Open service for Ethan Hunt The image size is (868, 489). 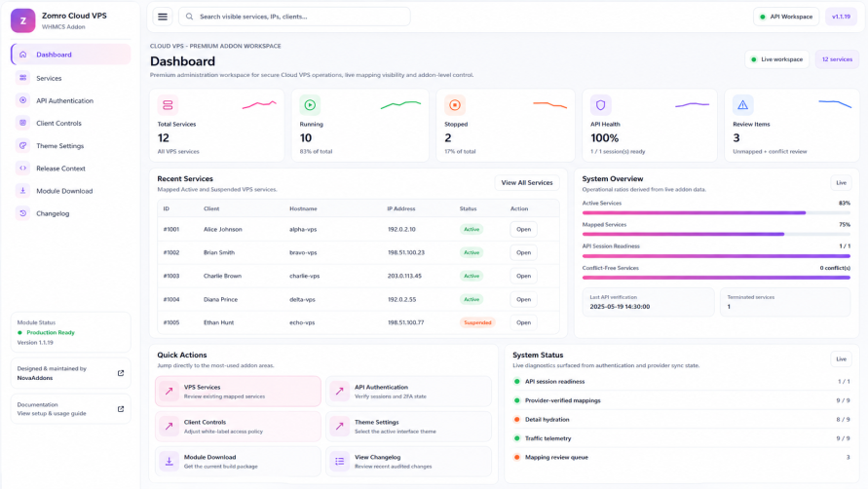[524, 322]
